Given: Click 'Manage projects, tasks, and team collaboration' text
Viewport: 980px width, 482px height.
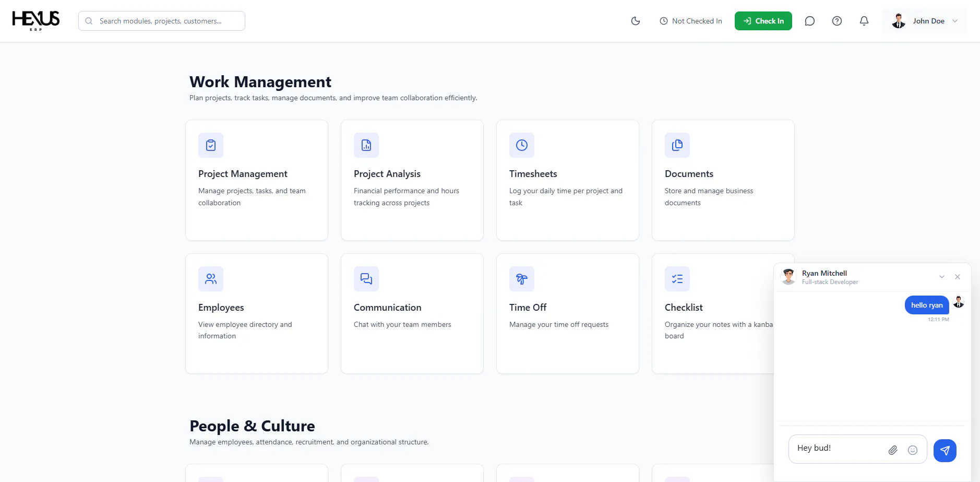Looking at the screenshot, I should point(252,197).
